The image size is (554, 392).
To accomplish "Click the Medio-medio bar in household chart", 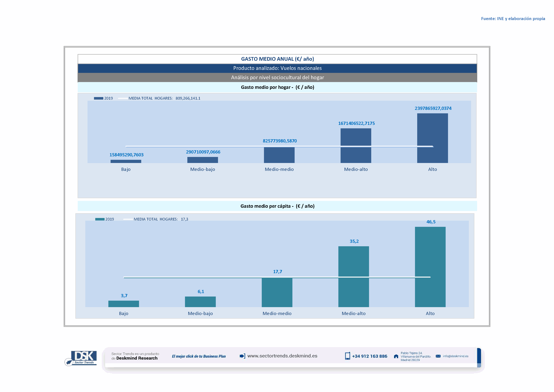I will [279, 155].
